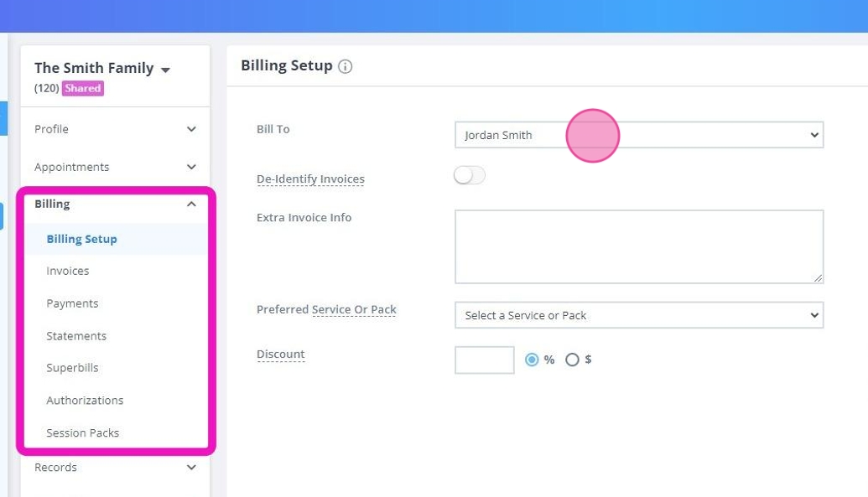Expand the Profile section chevron
Image resolution: width=868 pixels, height=497 pixels.
point(191,129)
